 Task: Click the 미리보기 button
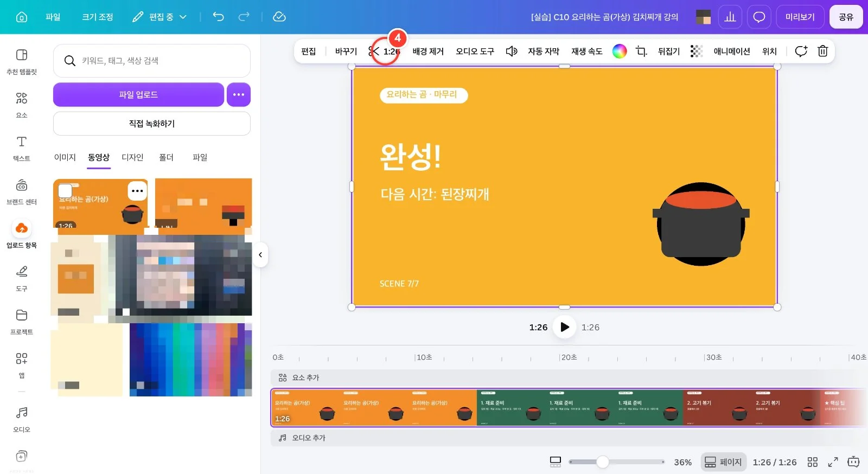tap(800, 17)
